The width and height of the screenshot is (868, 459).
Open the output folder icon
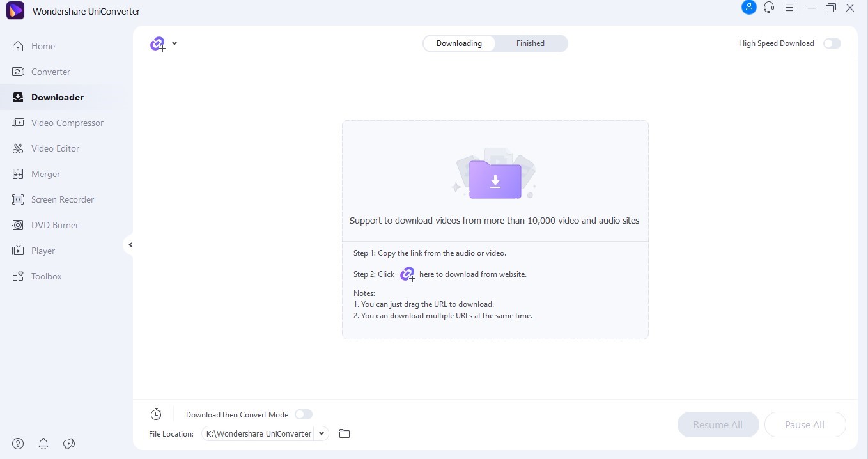[345, 433]
